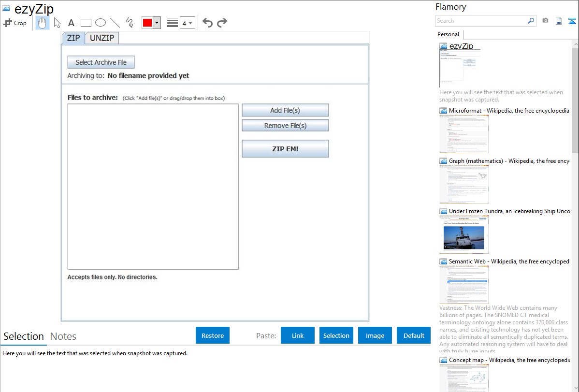Image resolution: width=579 pixels, height=392 pixels.
Task: Switch to the UNZIP tab
Action: [102, 38]
